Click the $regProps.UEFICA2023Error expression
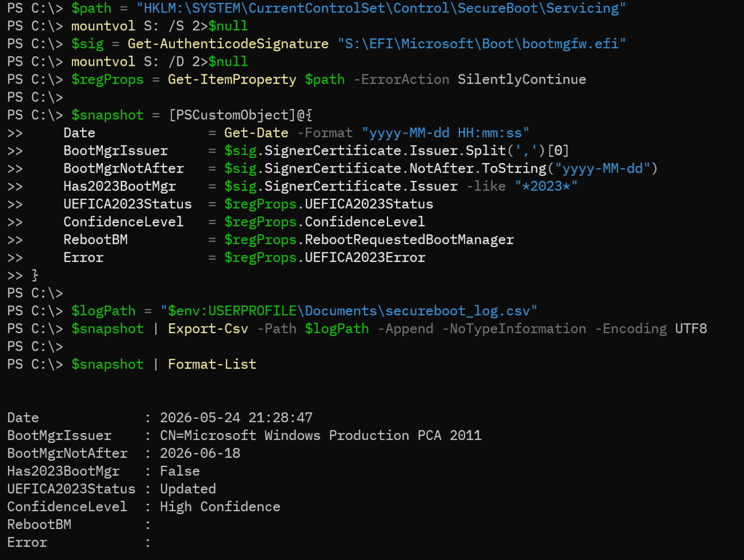This screenshot has height=560, width=744. point(324,257)
